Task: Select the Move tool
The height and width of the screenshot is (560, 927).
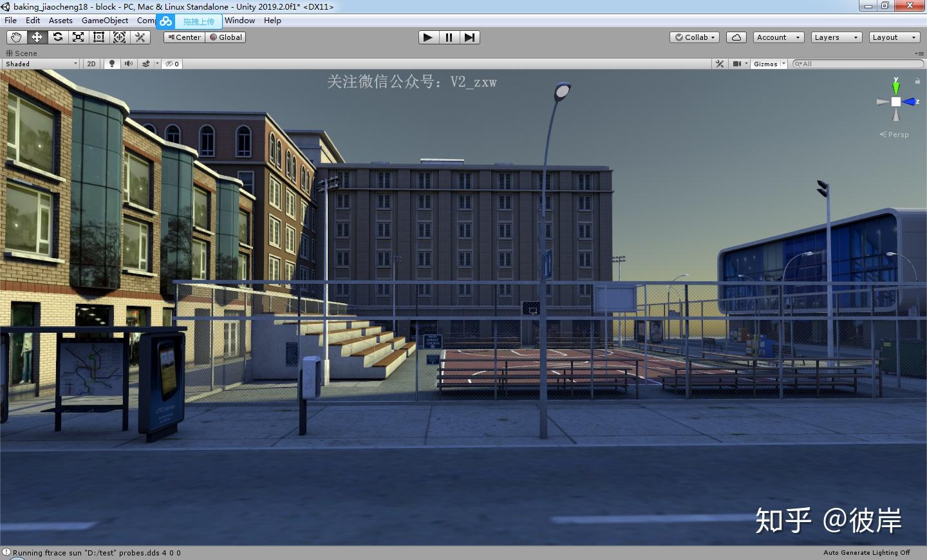Action: click(x=37, y=37)
